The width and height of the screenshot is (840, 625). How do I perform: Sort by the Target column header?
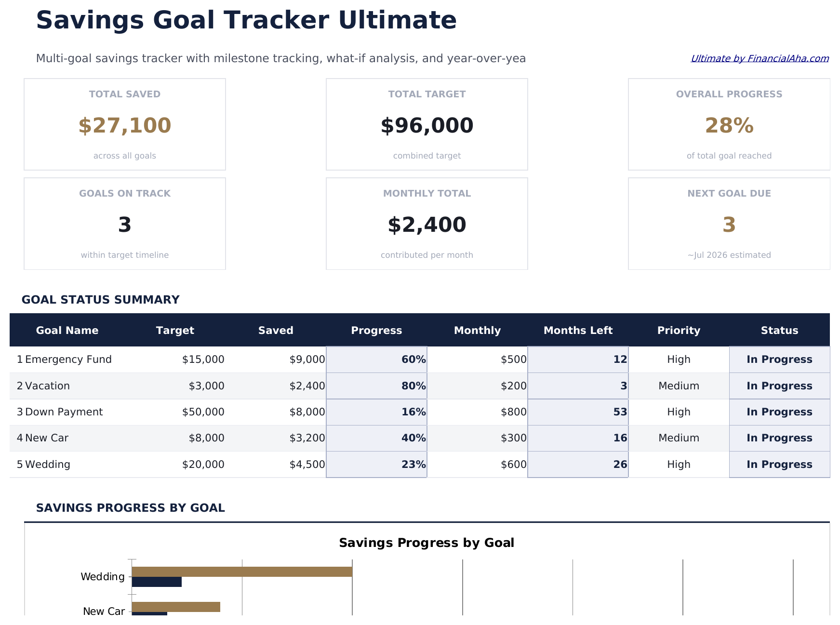[x=174, y=330]
